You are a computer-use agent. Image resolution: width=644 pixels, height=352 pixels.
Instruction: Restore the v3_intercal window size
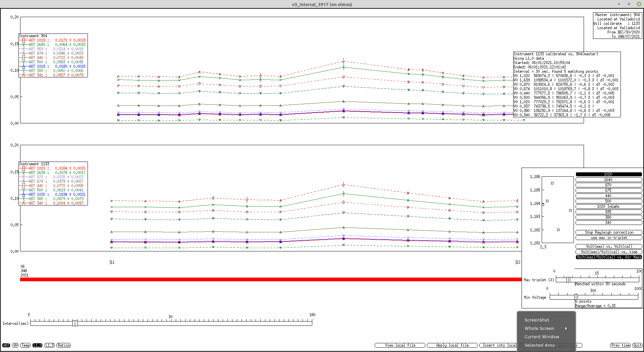[x=629, y=4]
